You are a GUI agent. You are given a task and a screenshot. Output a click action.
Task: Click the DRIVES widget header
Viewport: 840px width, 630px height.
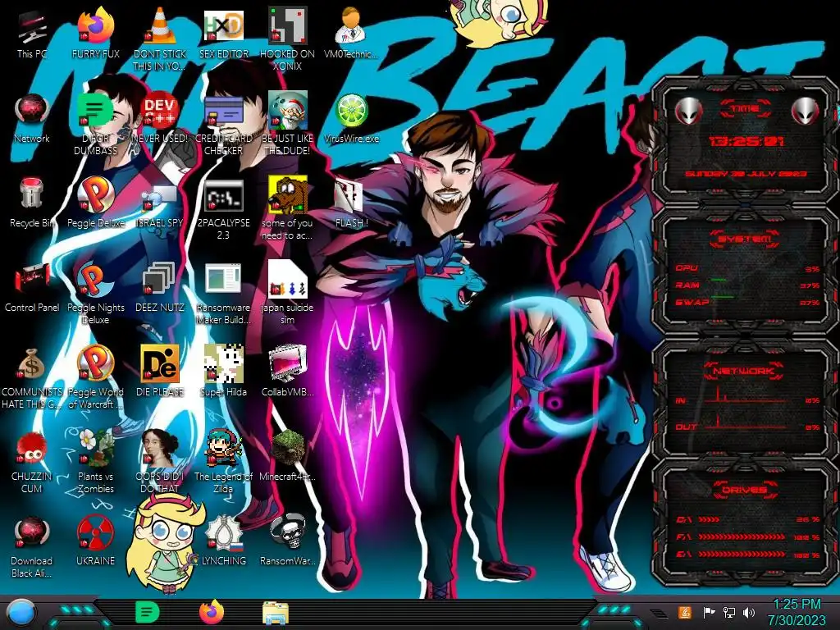coord(745,490)
